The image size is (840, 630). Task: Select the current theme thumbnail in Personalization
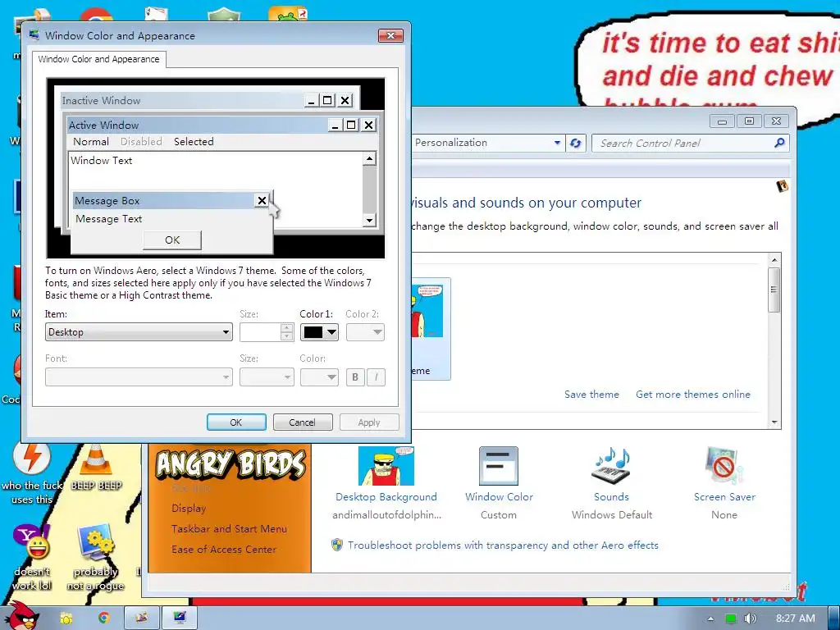430,328
